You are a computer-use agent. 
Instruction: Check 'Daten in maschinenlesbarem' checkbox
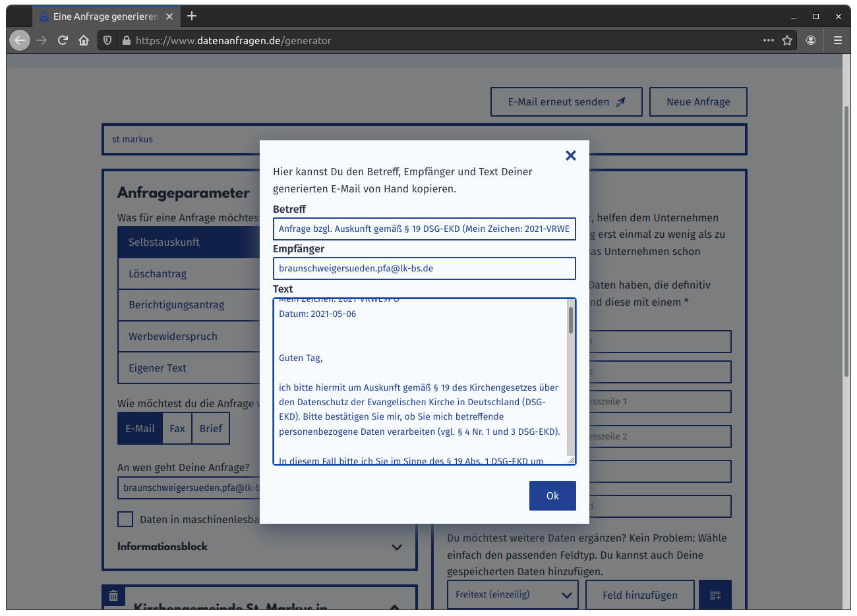point(125,519)
